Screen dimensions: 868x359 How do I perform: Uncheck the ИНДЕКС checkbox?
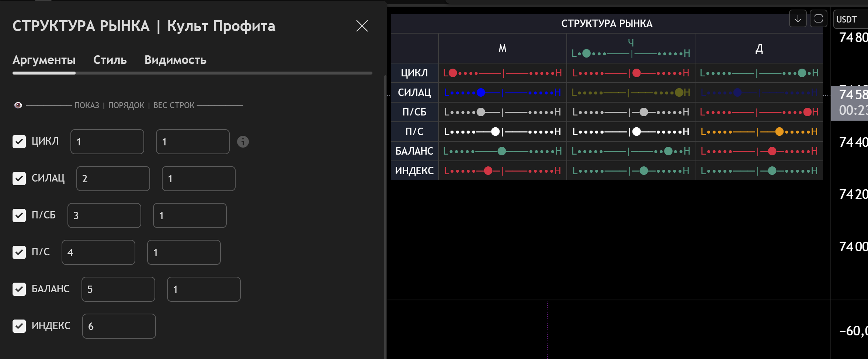tap(19, 326)
